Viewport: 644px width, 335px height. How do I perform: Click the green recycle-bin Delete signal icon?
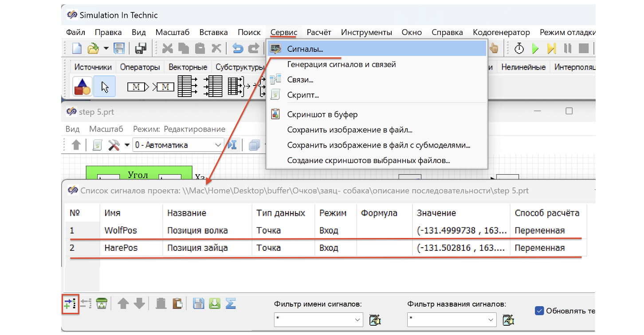(102, 303)
